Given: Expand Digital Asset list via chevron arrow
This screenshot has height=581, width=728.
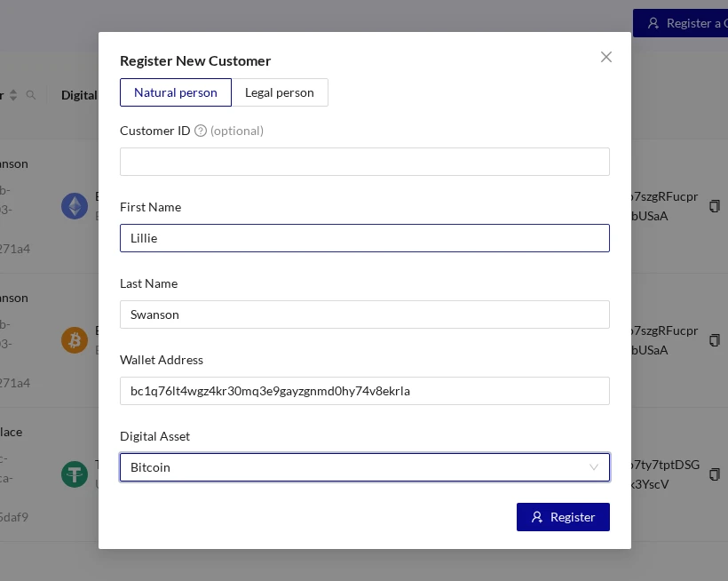Looking at the screenshot, I should [x=594, y=467].
